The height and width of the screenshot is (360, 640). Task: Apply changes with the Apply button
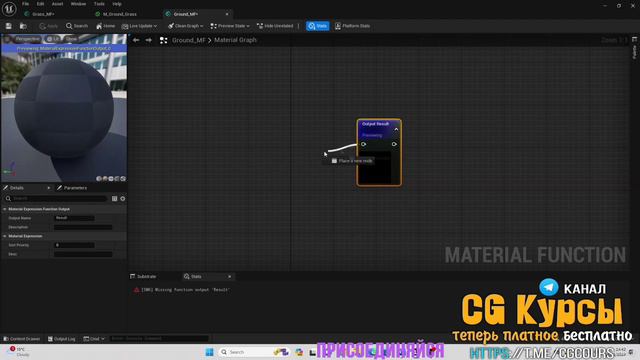[x=49, y=26]
